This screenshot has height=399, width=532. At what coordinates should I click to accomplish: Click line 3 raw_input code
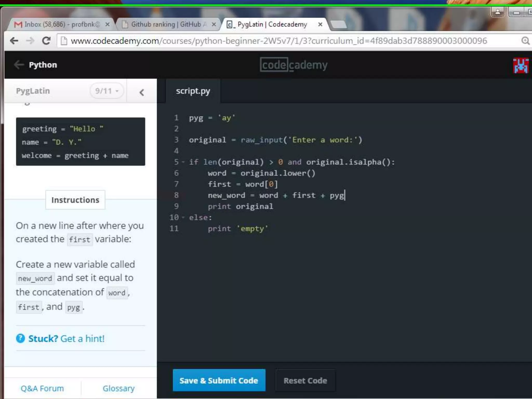click(275, 140)
